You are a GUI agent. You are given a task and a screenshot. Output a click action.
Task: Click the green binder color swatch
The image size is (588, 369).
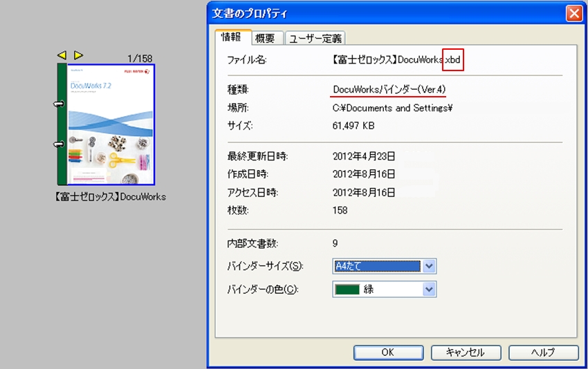coord(347,290)
